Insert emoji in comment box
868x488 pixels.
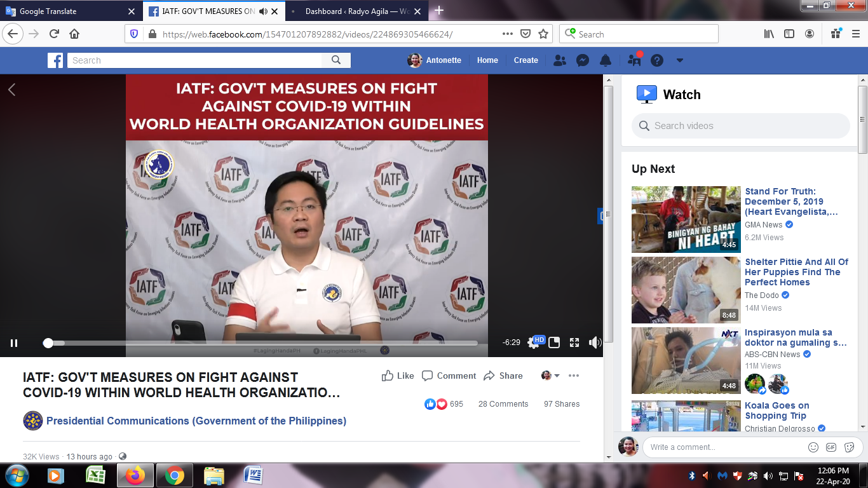(x=813, y=447)
